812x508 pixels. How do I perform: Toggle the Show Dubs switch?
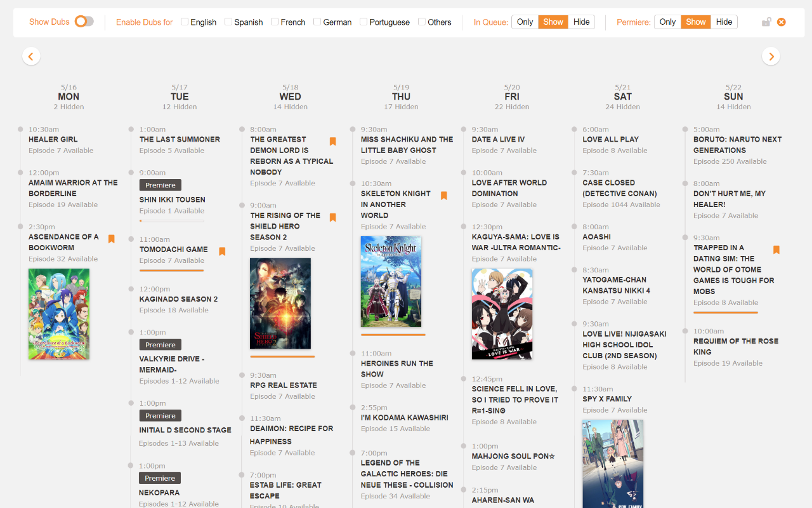[84, 22]
